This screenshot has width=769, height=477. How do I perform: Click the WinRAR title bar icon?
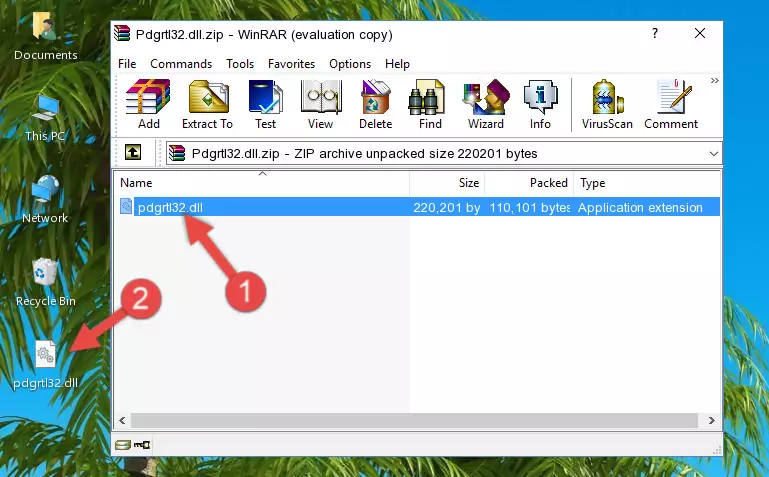(x=122, y=33)
